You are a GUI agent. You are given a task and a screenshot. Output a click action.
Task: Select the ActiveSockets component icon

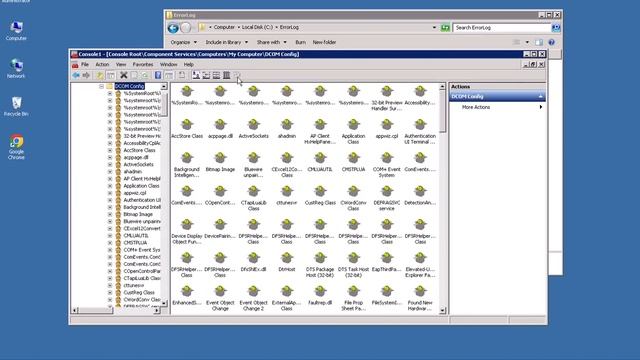[x=253, y=129]
